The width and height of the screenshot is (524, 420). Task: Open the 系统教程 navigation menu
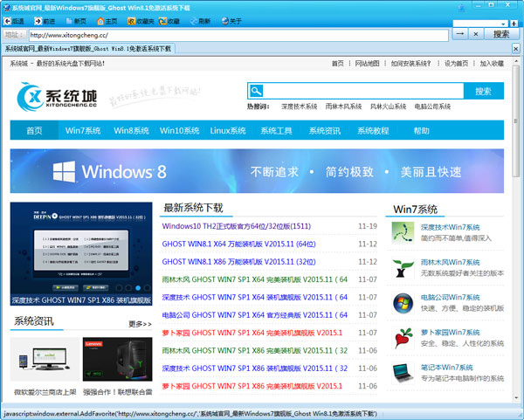coord(373,130)
